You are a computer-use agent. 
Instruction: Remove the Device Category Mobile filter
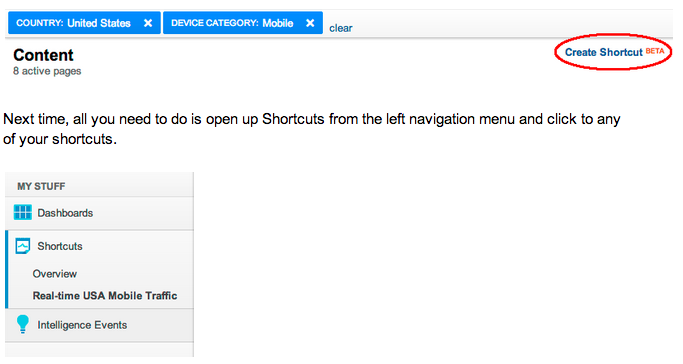tap(310, 23)
